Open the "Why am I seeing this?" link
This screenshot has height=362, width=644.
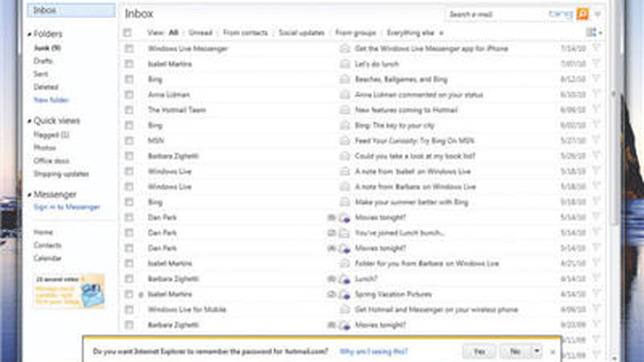pos(374,351)
